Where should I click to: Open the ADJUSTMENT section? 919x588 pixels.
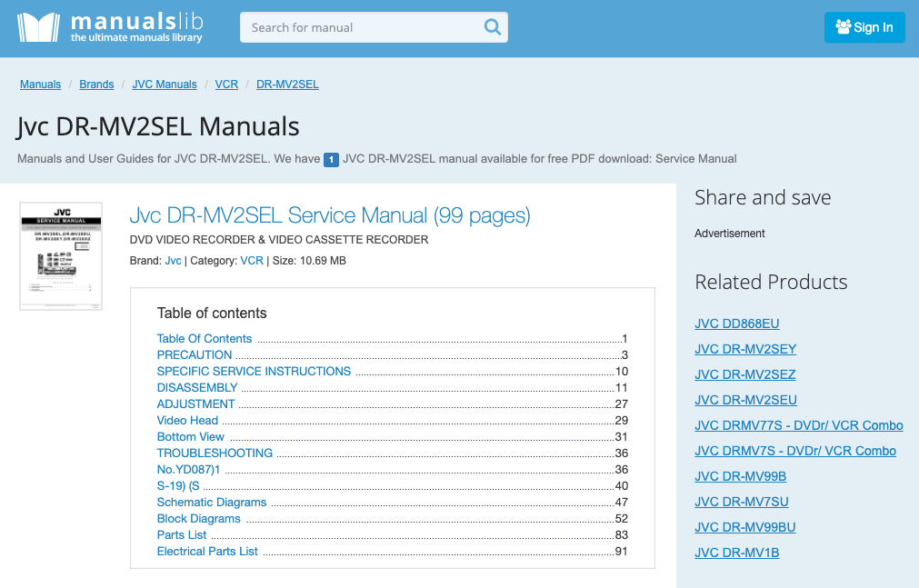pyautogui.click(x=195, y=404)
